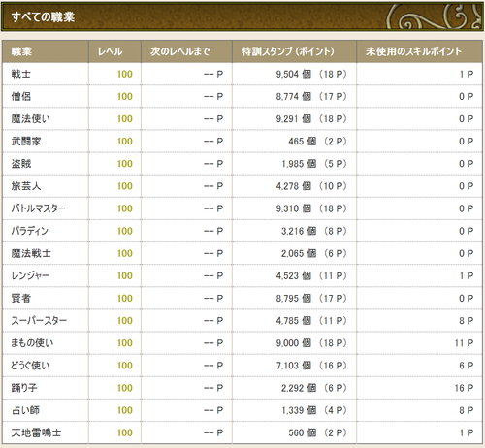Screen dimensions: 485x448
Task: Click 魔法戦士's unused skill points 0 P
Action: coord(467,253)
